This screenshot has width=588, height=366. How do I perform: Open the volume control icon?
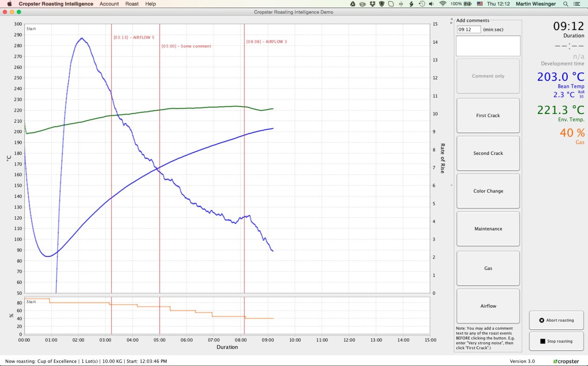pyautogui.click(x=431, y=4)
